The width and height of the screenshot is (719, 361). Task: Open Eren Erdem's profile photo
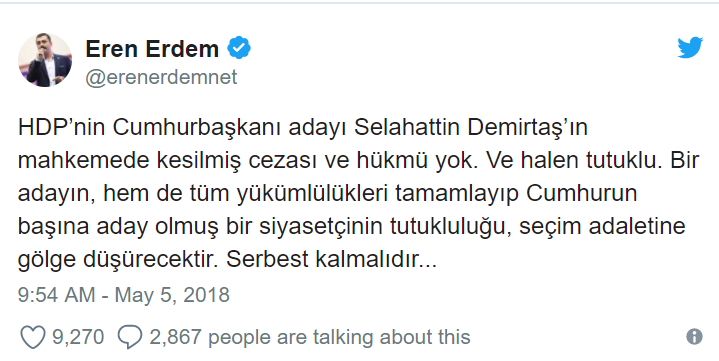tap(45, 60)
